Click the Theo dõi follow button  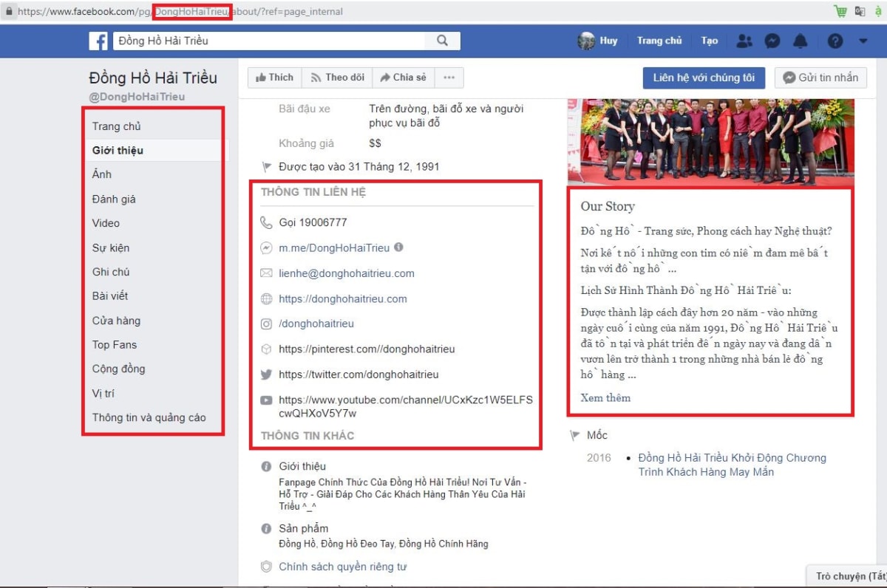click(x=337, y=78)
